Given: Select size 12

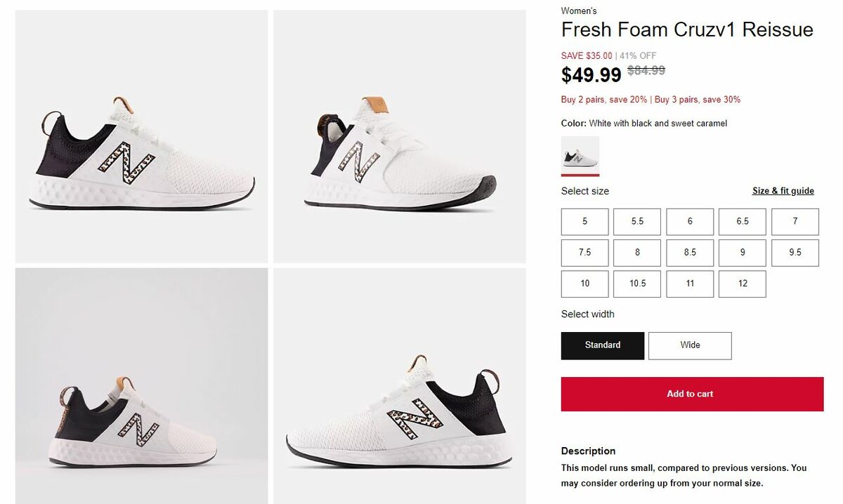Looking at the screenshot, I should [743, 284].
